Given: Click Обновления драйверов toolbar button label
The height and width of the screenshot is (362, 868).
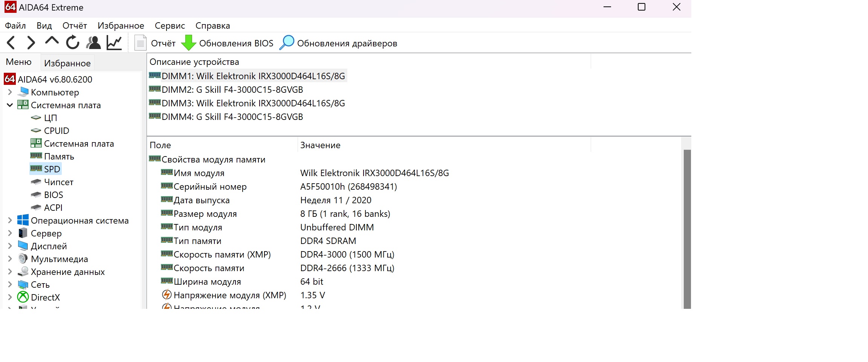Looking at the screenshot, I should [347, 43].
